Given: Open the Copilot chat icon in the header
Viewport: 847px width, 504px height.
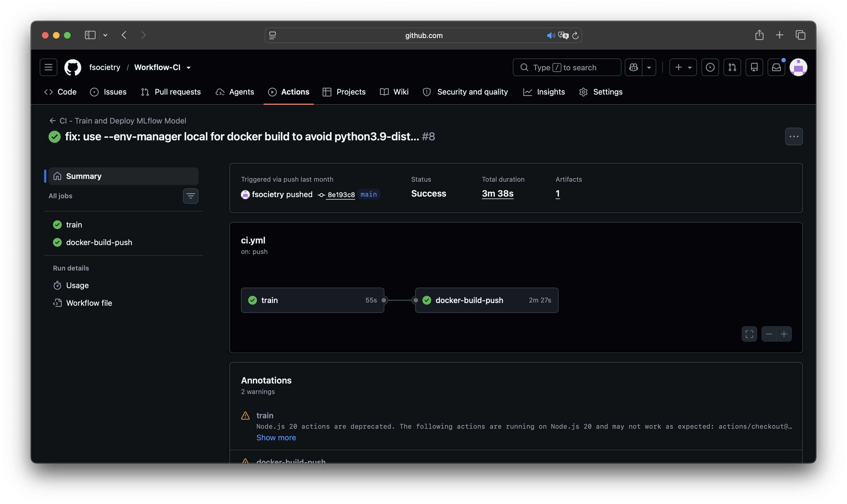Looking at the screenshot, I should [633, 67].
